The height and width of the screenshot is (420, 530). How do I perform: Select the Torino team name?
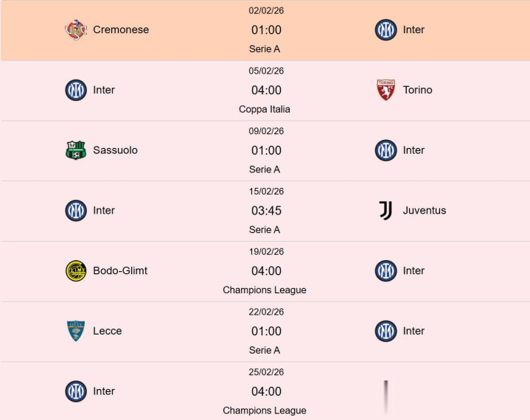(x=417, y=91)
